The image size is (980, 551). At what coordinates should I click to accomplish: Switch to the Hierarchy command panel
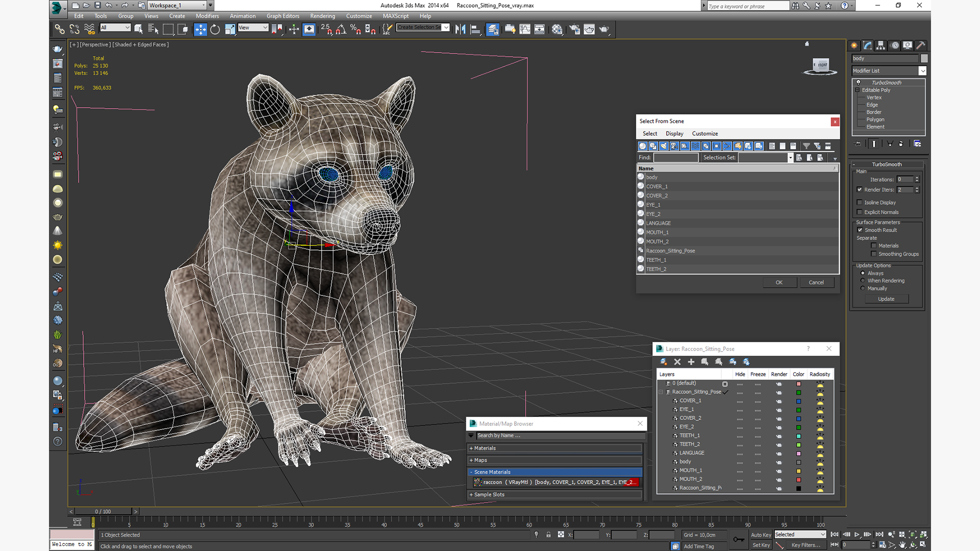(880, 45)
